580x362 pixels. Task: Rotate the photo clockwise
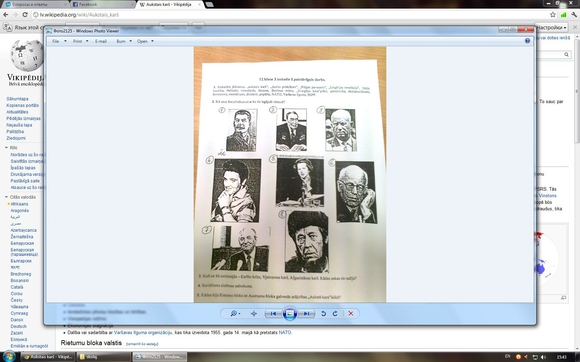coord(335,314)
